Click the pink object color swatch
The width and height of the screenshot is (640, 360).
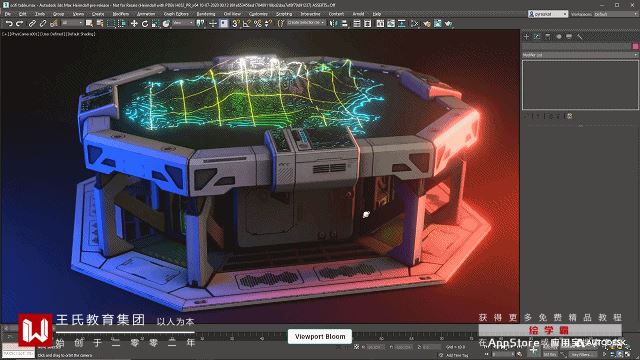tap(636, 46)
